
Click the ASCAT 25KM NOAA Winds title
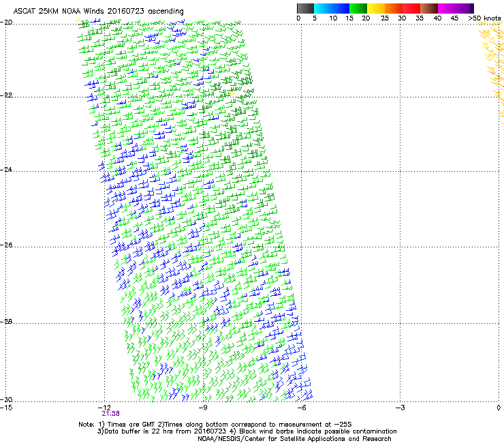tap(98, 12)
